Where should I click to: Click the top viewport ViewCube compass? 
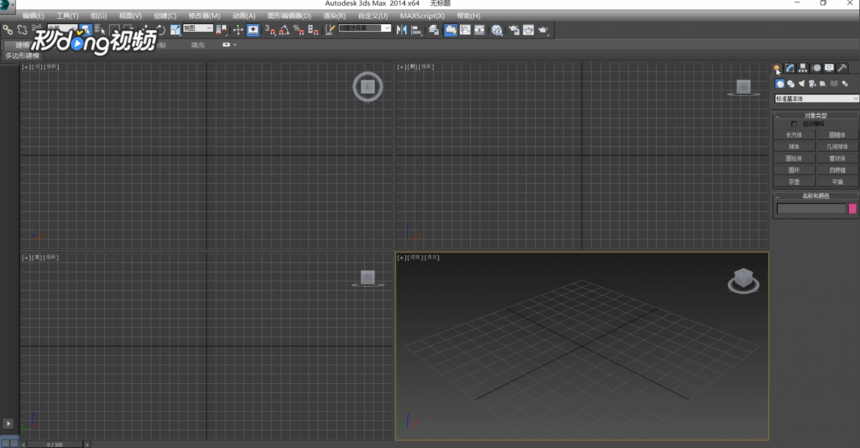click(x=367, y=87)
